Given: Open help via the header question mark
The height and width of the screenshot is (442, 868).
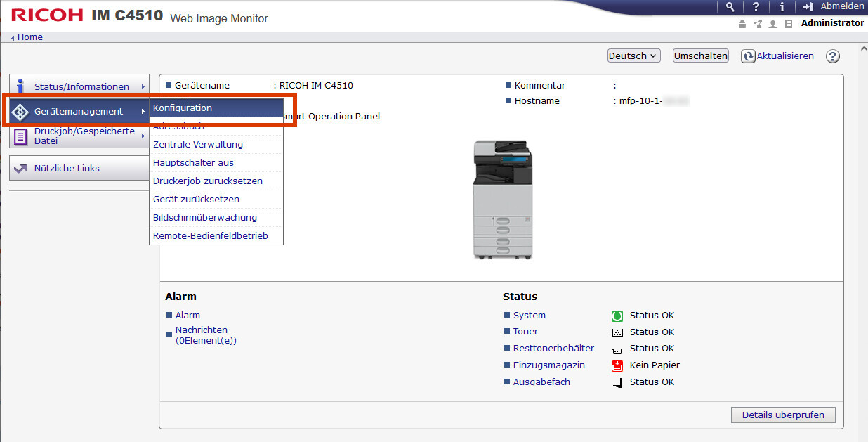Looking at the screenshot, I should pos(756,6).
